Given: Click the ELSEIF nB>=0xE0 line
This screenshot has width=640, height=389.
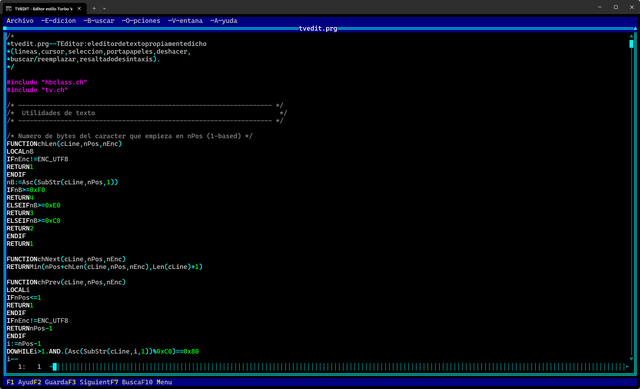Looking at the screenshot, I should (33, 205).
